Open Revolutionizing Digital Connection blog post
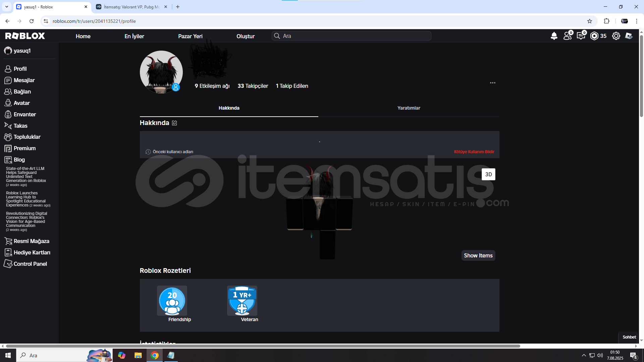Image resolution: width=644 pixels, height=362 pixels. click(x=26, y=221)
